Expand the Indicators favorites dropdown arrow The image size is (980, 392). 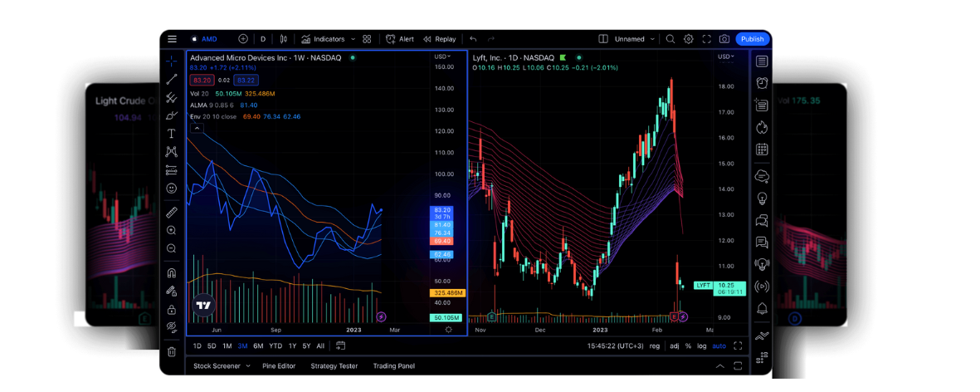(353, 39)
